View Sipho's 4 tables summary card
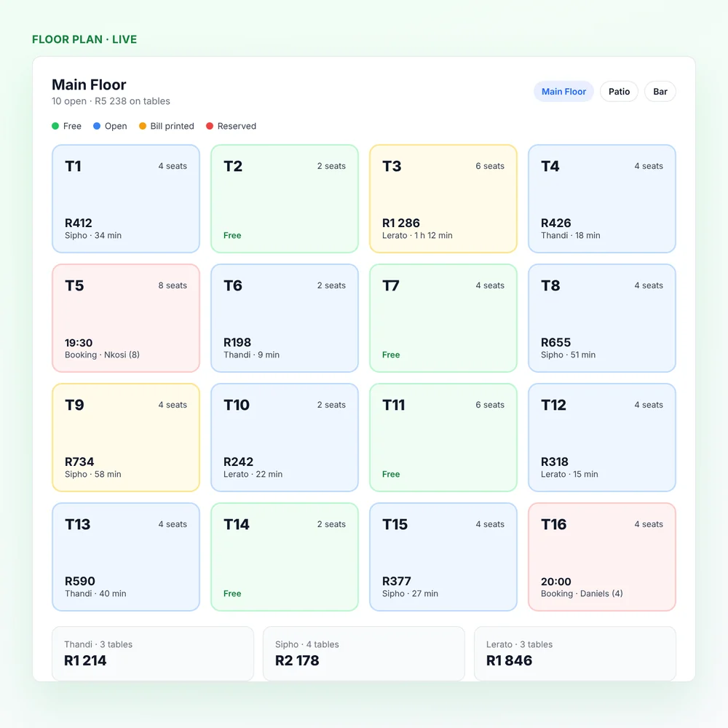 click(x=364, y=654)
